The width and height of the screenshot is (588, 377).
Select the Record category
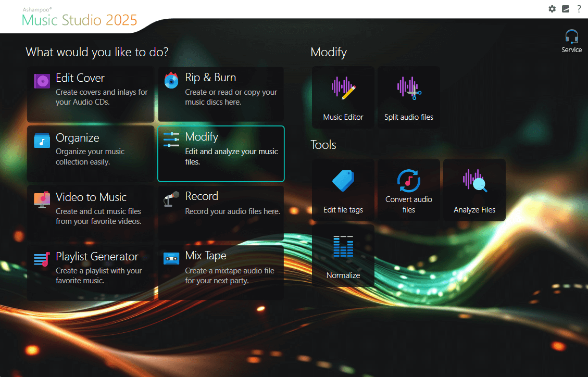221,213
